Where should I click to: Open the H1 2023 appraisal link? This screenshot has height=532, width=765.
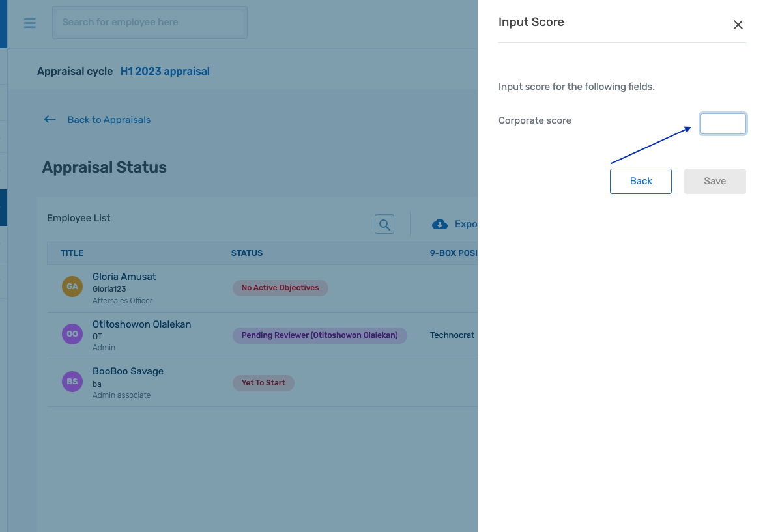(x=164, y=71)
